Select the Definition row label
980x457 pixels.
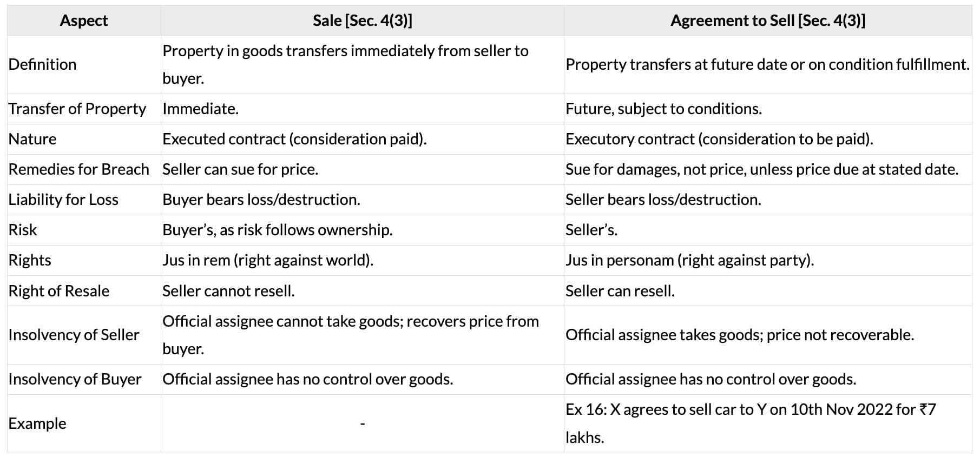point(42,64)
